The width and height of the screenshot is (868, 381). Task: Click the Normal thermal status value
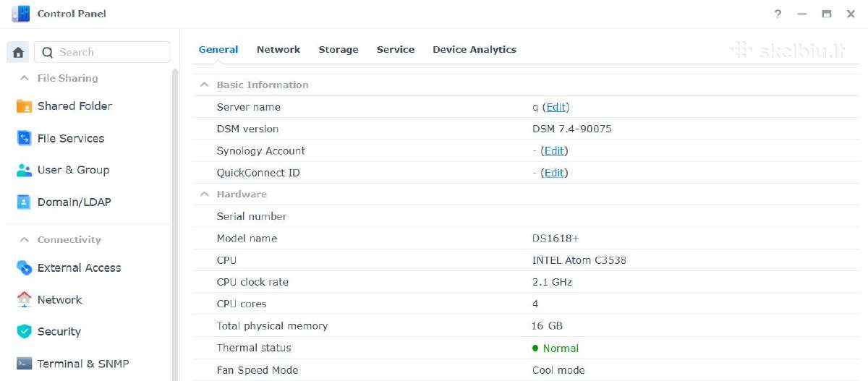pyautogui.click(x=561, y=348)
